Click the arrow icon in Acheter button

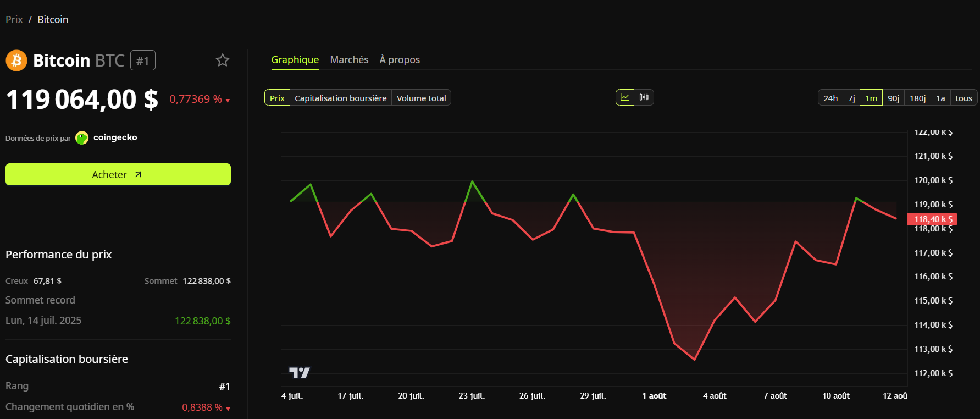point(139,174)
